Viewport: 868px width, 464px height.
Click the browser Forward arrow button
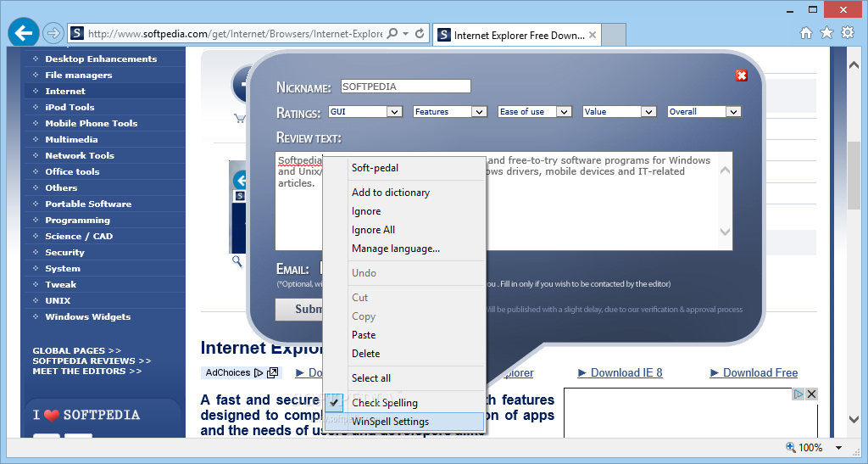click(x=53, y=33)
